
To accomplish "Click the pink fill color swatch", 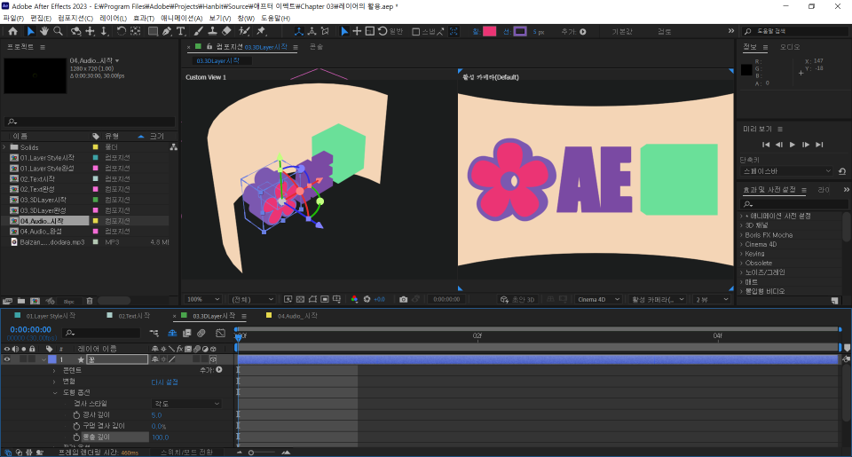I will tap(490, 32).
